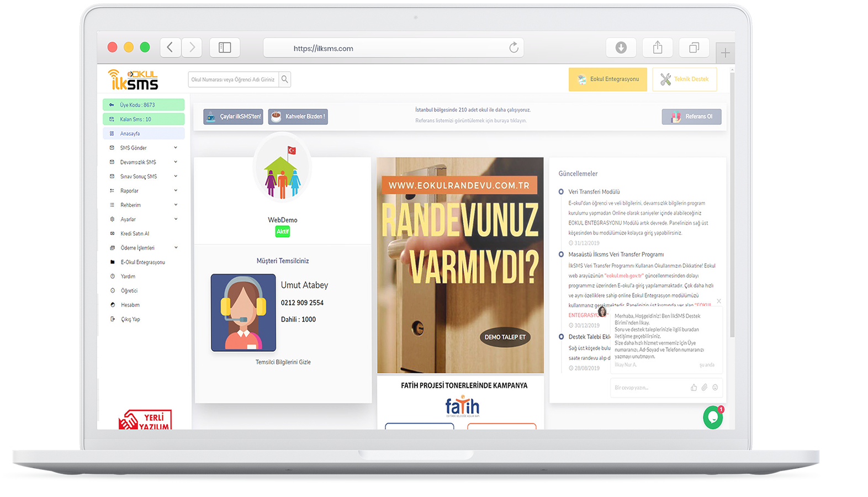Click the page vertical scrollbar
Viewport: 868px width, 497px height.
pyautogui.click(x=732, y=204)
